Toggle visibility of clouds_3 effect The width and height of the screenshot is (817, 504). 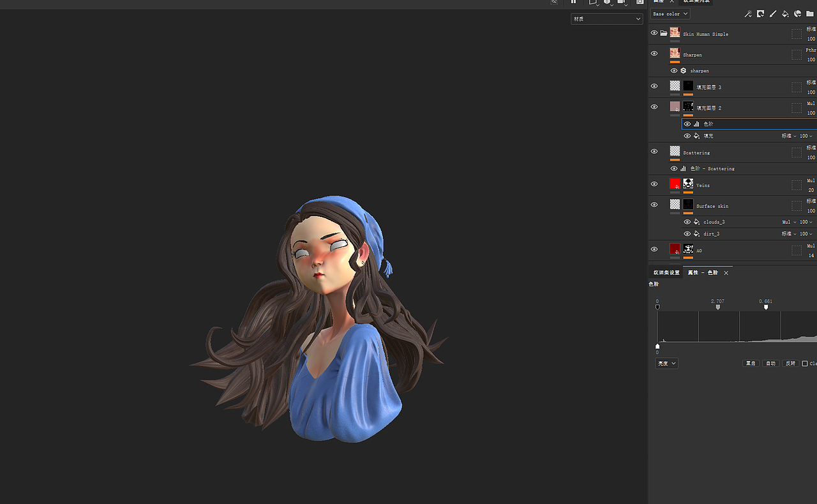point(687,222)
